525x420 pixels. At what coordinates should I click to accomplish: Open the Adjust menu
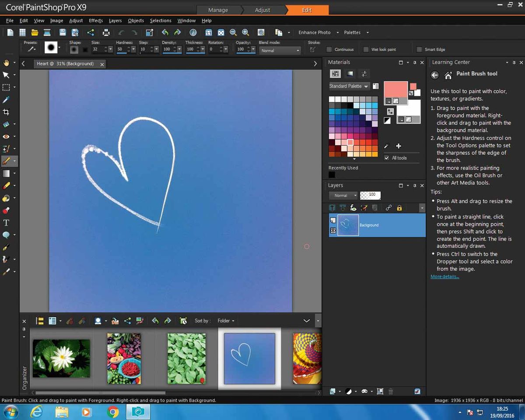point(76,21)
